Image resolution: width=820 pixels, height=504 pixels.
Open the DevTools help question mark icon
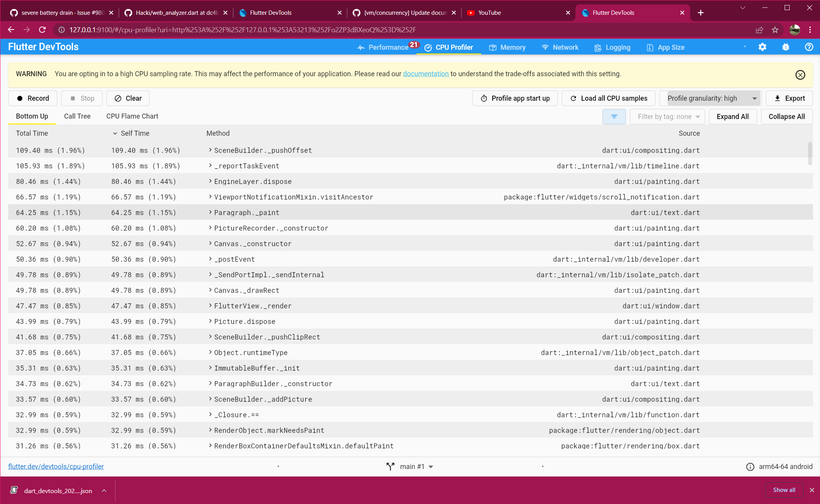coord(809,47)
